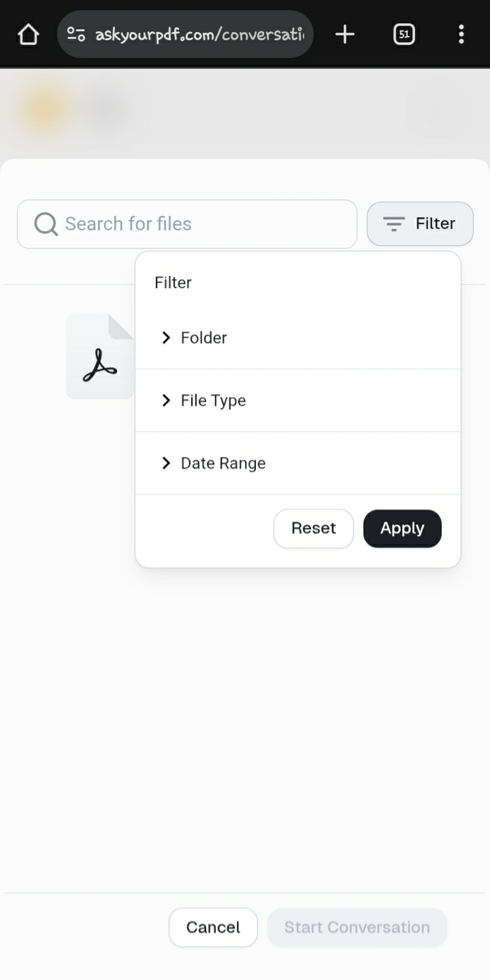Click the filter lines icon
Viewport: 490px width, 980px height.
tap(394, 224)
